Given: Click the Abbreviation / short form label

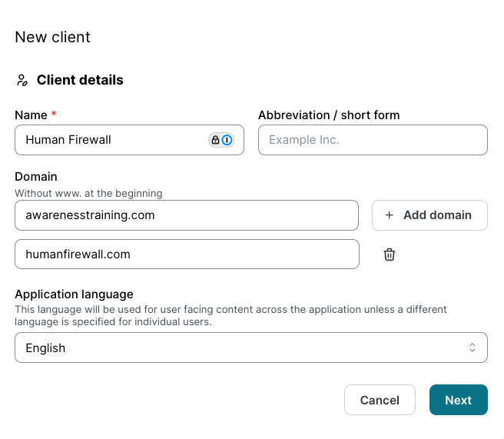Looking at the screenshot, I should (329, 115).
